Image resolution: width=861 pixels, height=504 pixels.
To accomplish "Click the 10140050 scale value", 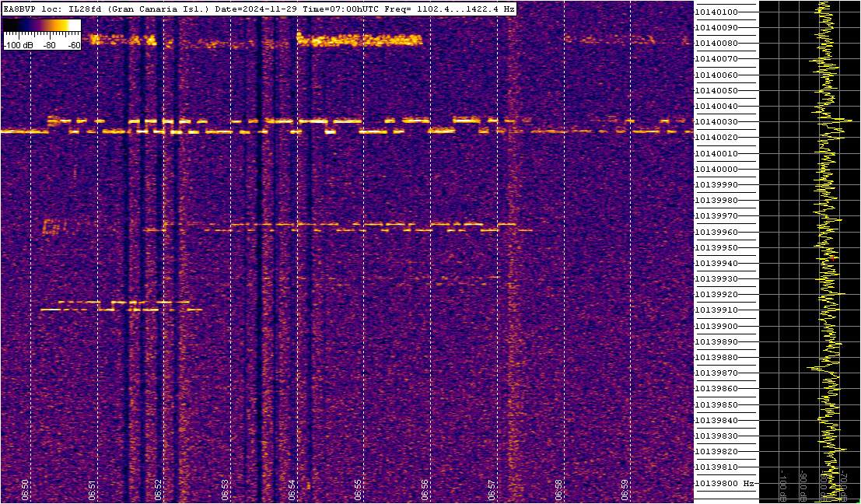I will 717,90.
